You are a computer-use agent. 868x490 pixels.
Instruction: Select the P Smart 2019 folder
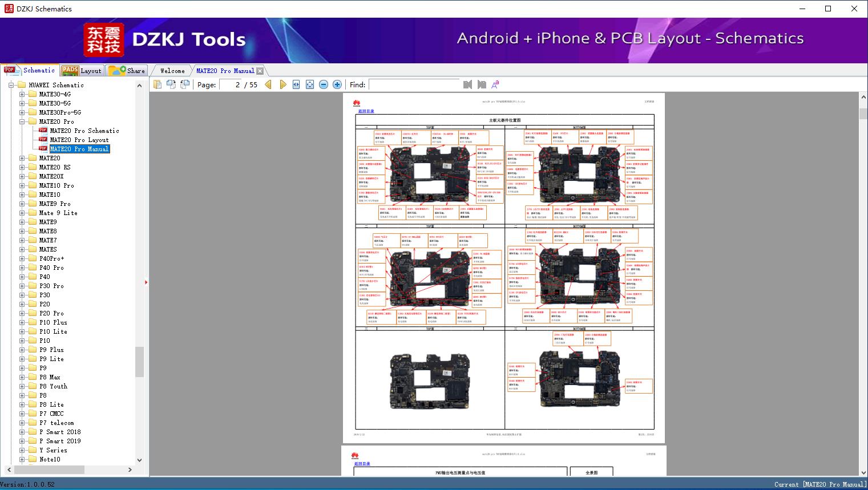[60, 441]
